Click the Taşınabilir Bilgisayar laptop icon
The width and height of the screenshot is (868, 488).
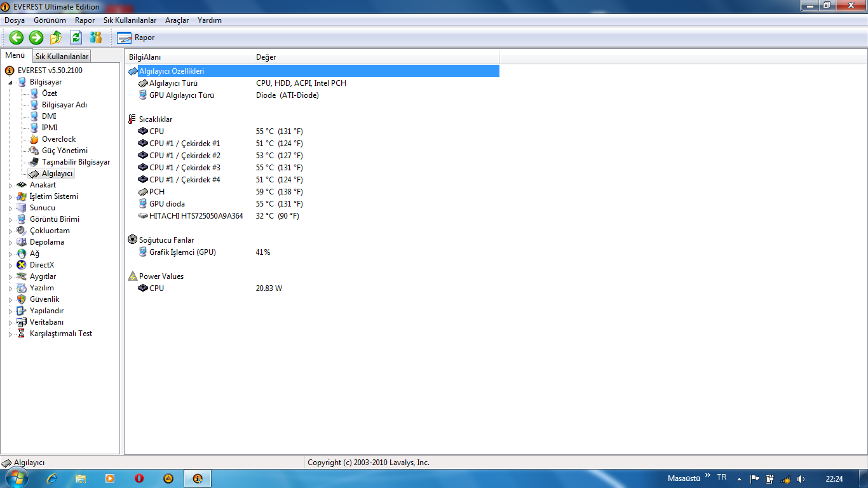tap(34, 162)
